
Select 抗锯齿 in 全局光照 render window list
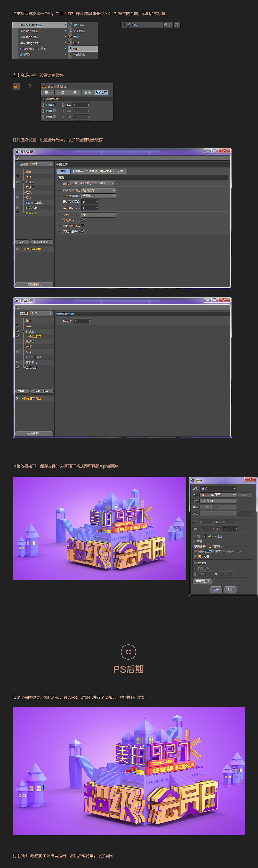pyautogui.click(x=30, y=187)
